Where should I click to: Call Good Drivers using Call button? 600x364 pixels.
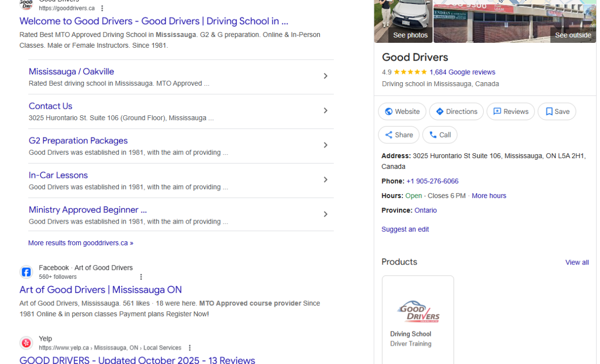tap(440, 135)
